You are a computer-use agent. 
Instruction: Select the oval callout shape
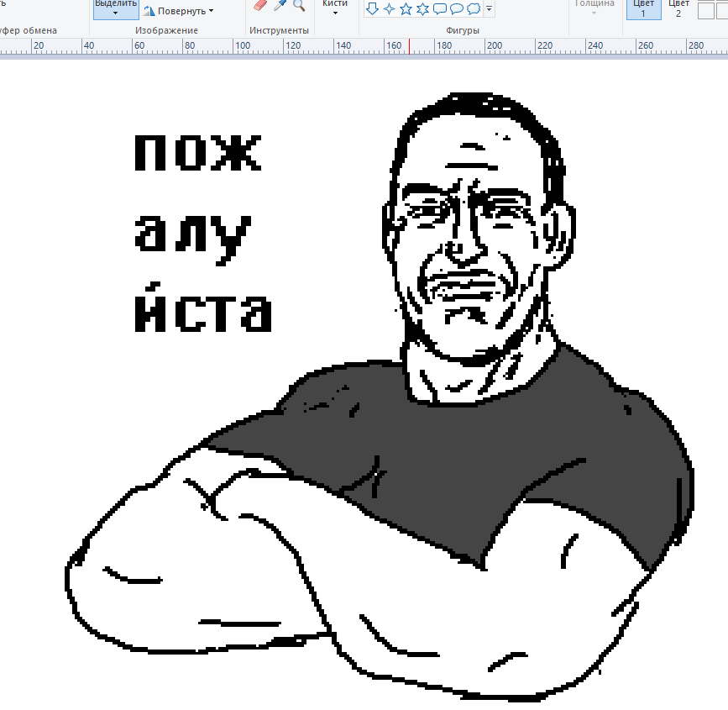click(x=457, y=8)
